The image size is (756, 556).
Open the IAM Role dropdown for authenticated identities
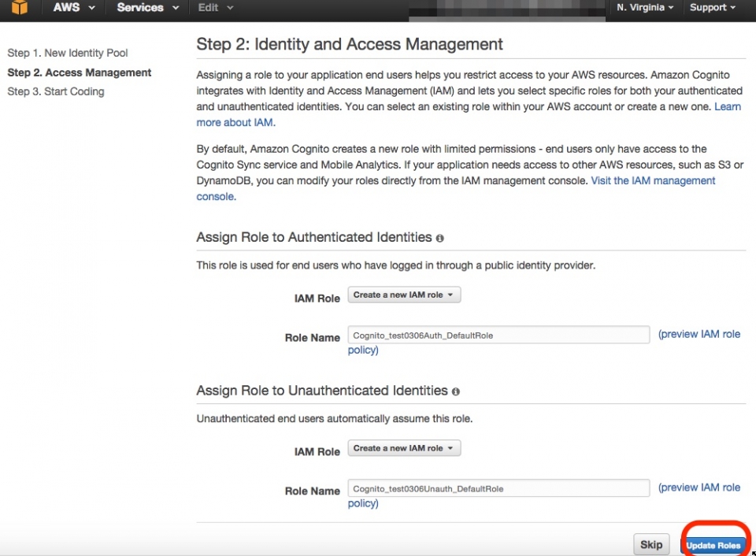click(404, 295)
